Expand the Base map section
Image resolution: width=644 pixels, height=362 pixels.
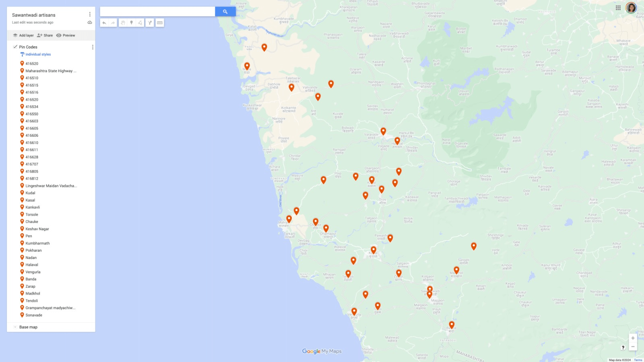coord(15,327)
